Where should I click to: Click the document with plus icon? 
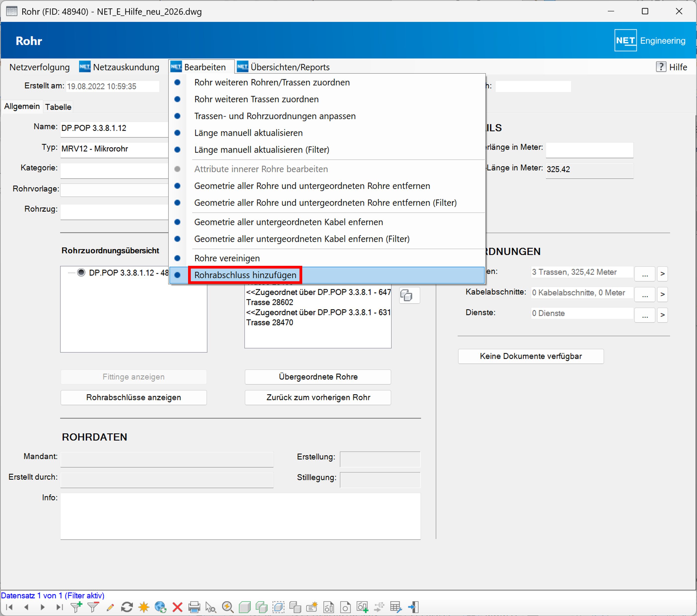[362, 607]
